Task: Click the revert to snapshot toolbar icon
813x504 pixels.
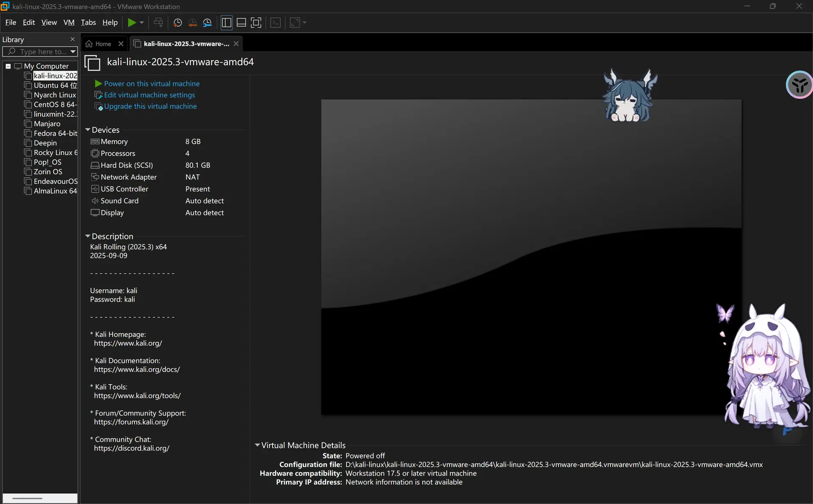Action: 193,22
